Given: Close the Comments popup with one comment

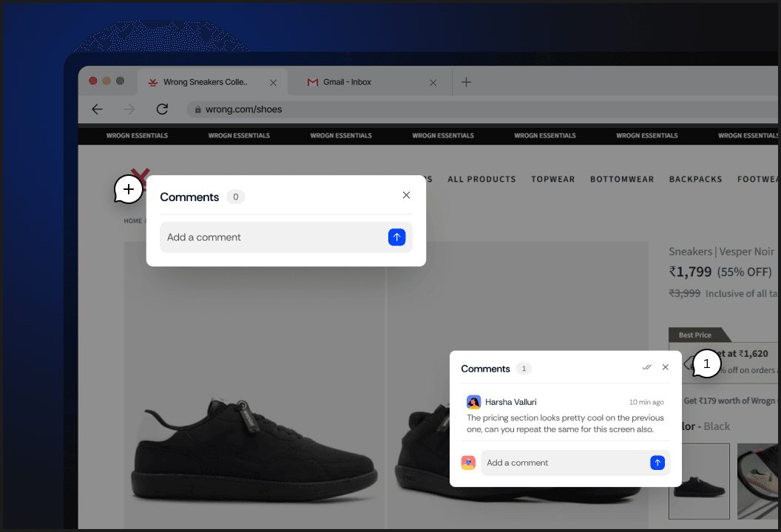Looking at the screenshot, I should (x=666, y=367).
